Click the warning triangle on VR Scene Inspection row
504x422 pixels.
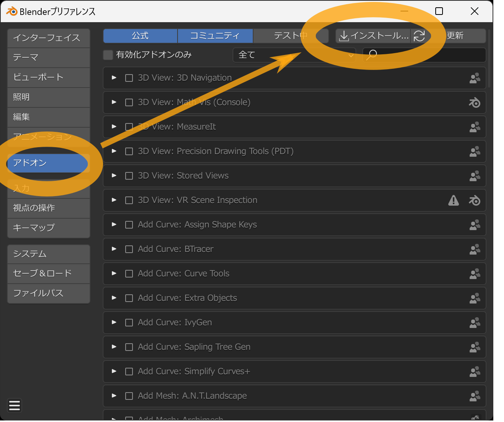coord(453,200)
